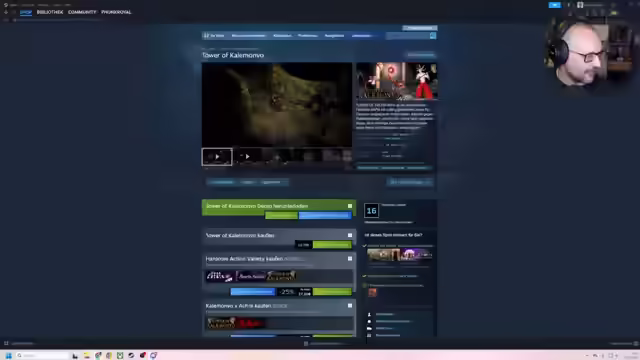Click the orange friend avatar in relevance box
This screenshot has width=640, height=360.
(x=372, y=292)
